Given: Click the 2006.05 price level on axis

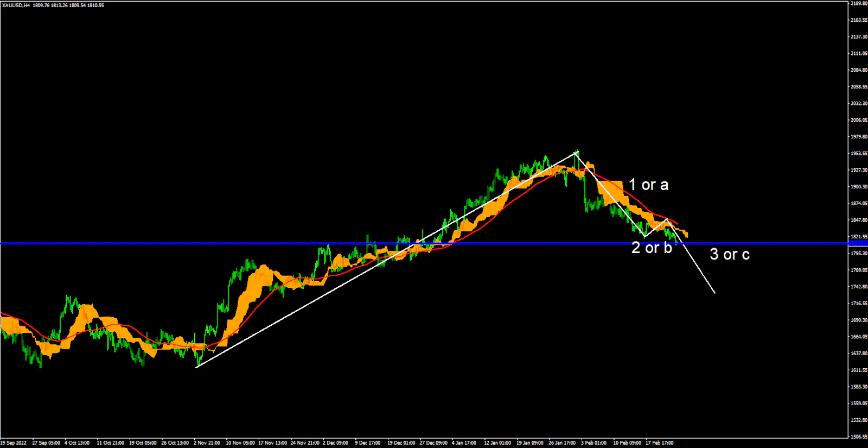Looking at the screenshot, I should click(x=858, y=120).
